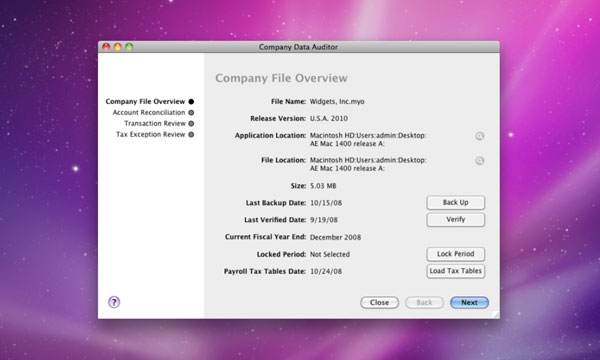Screen dimensions: 600x360
Task: Click the last verified date '9/19/08'
Action: click(324, 220)
